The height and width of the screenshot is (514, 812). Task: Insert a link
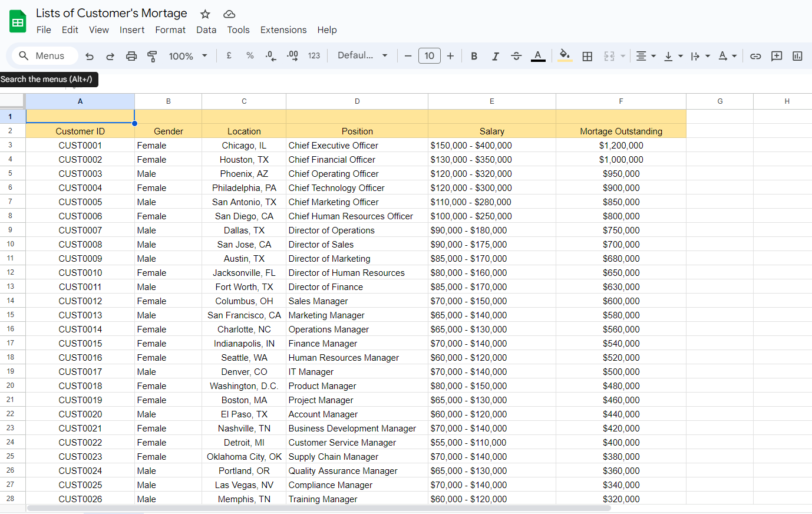pos(755,56)
